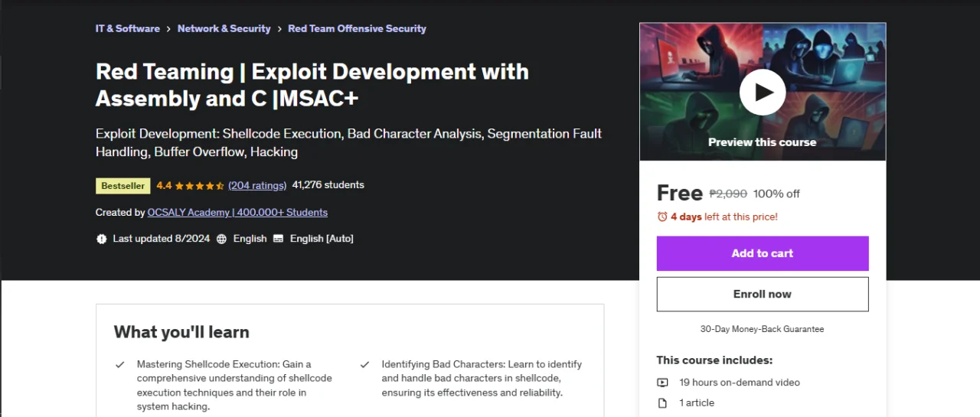Viewport: 980px width, 417px height.
Task: Click the course title heading
Action: pos(312,85)
